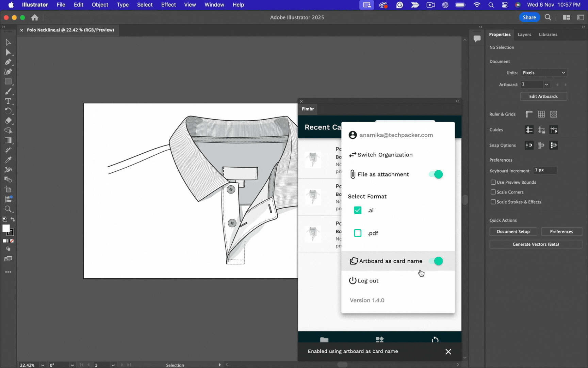Select the Paintbrush tool

[8, 91]
